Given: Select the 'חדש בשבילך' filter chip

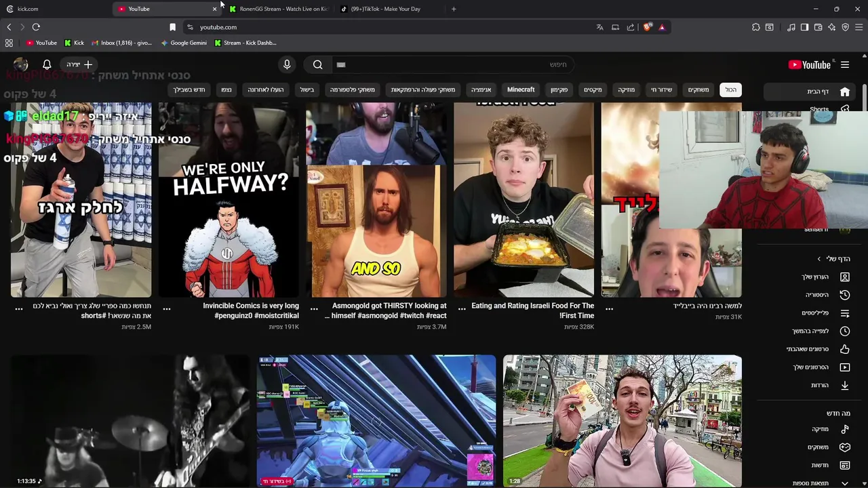Looking at the screenshot, I should [189, 89].
